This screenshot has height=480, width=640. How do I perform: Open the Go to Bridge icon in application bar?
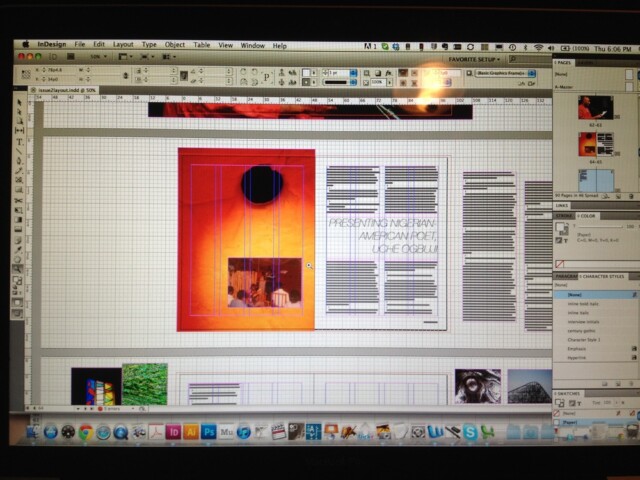pyautogui.click(x=71, y=57)
